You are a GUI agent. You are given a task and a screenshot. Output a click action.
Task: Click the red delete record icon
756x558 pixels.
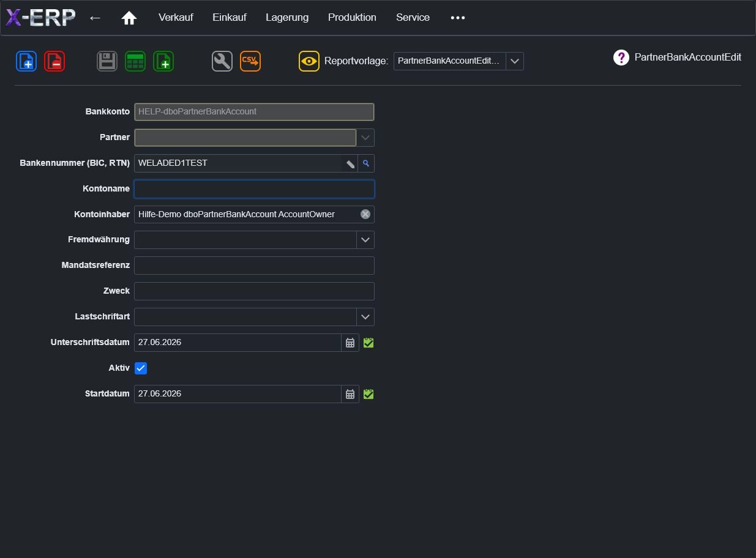[x=54, y=61]
